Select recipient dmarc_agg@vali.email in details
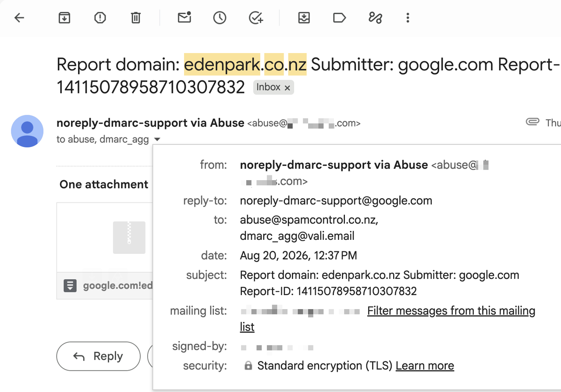561x392 pixels. [x=297, y=236]
